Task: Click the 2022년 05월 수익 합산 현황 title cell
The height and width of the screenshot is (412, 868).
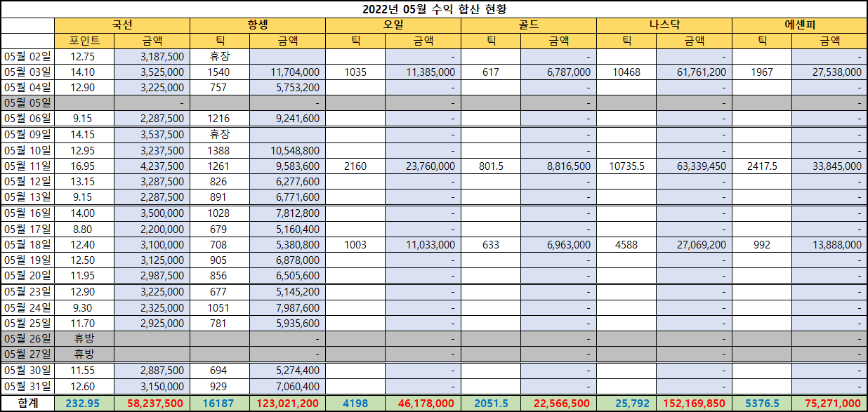Action: click(x=433, y=9)
